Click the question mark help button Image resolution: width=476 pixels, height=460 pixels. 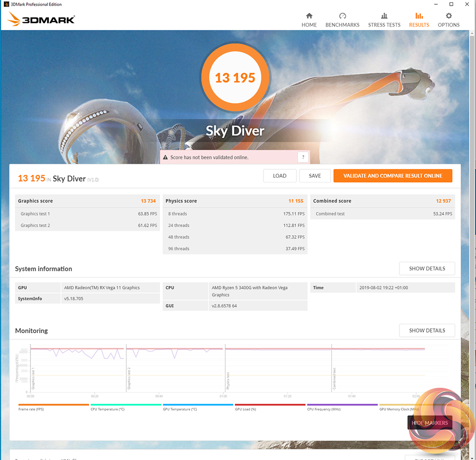[x=303, y=157]
